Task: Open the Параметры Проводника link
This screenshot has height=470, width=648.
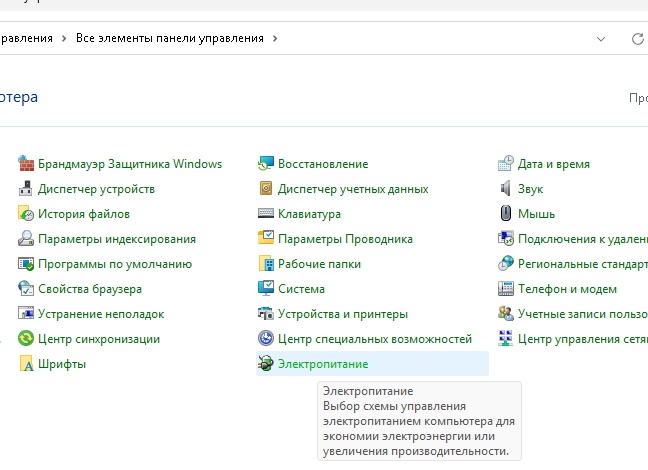Action: 345,239
